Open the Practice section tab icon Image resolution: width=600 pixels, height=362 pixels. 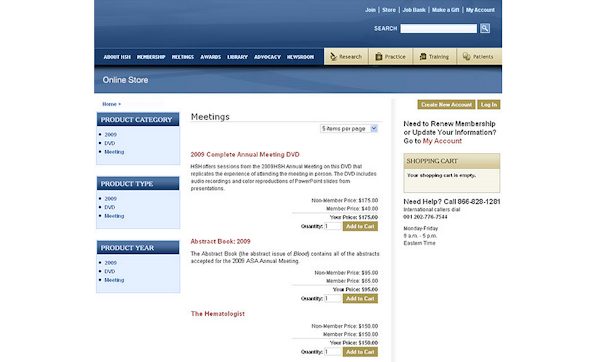point(378,57)
